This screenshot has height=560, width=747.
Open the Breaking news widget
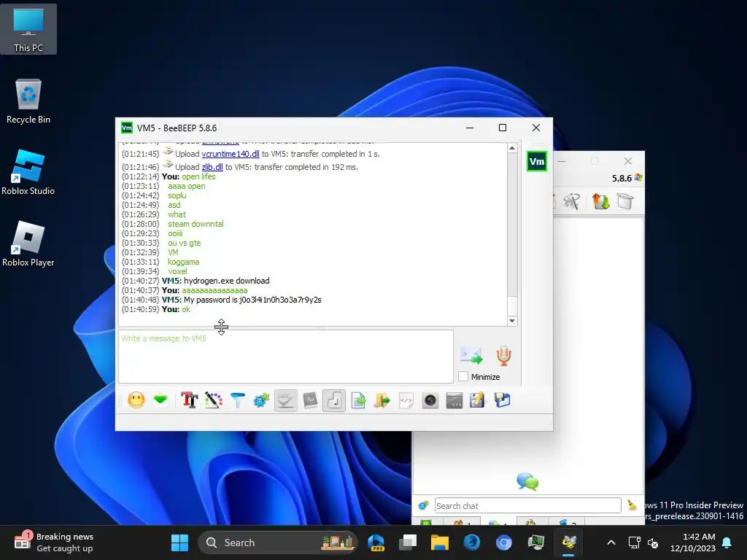[x=54, y=542]
